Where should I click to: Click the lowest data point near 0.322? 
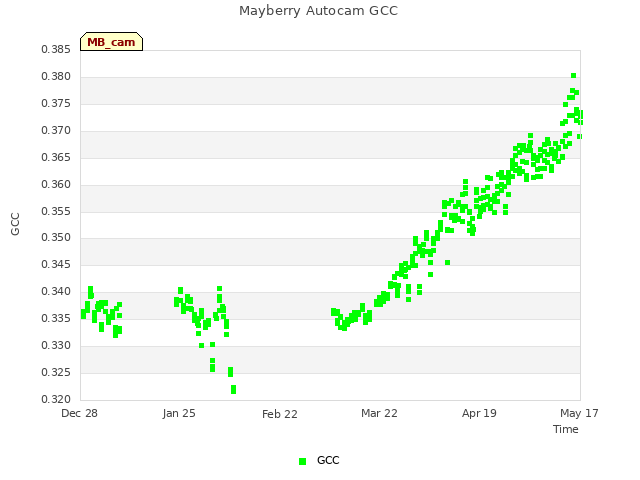pyautogui.click(x=233, y=389)
